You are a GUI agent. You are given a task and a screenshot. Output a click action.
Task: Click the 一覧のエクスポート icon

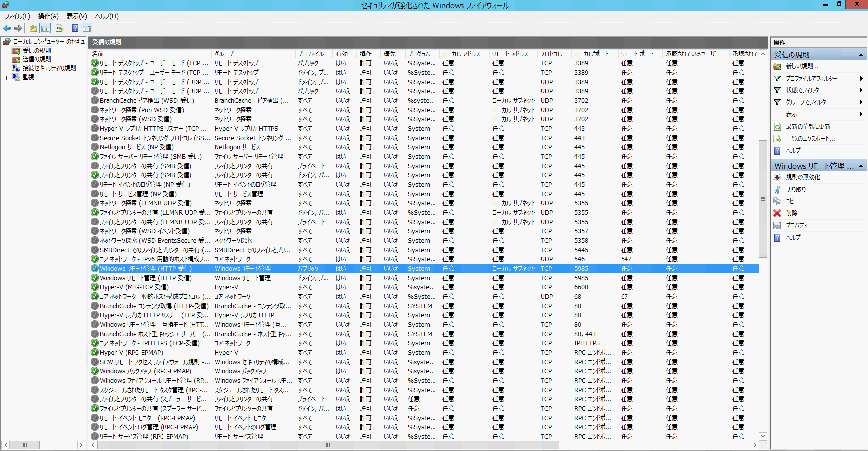click(777, 139)
